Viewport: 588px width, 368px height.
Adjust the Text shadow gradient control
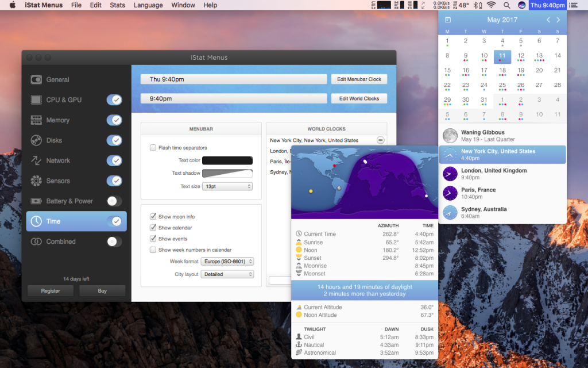tap(227, 173)
